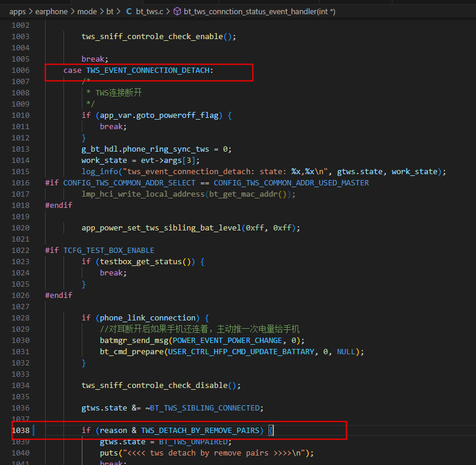Image resolution: width=476 pixels, height=465 pixels.
Task: Open the "mode" breadcrumb folder
Action: [x=87, y=11]
